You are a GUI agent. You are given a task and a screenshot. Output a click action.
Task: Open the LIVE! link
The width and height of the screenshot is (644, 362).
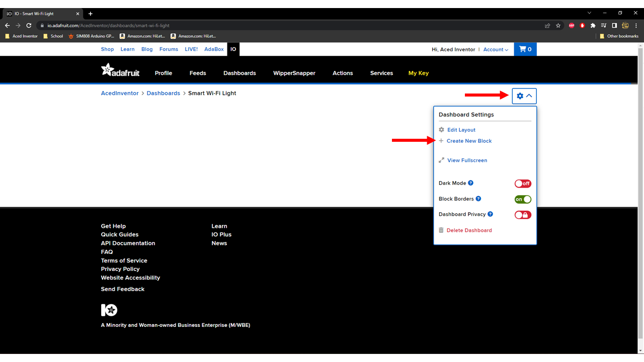click(x=191, y=49)
